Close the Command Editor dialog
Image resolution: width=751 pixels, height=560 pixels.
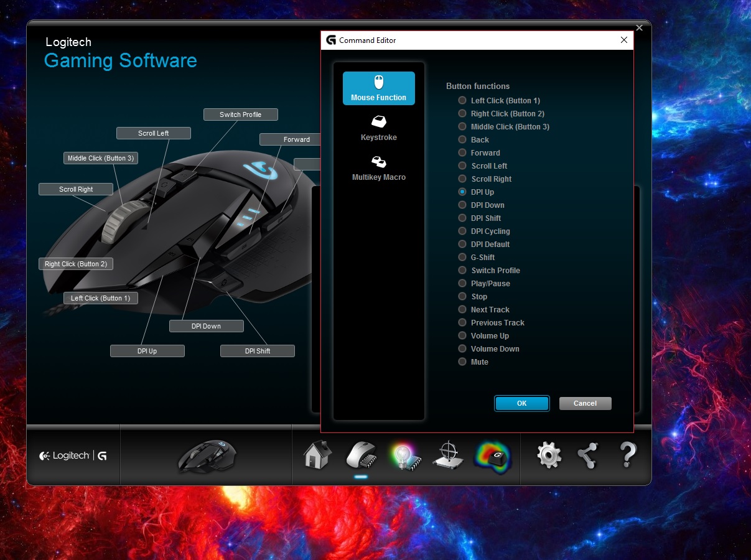pyautogui.click(x=624, y=40)
